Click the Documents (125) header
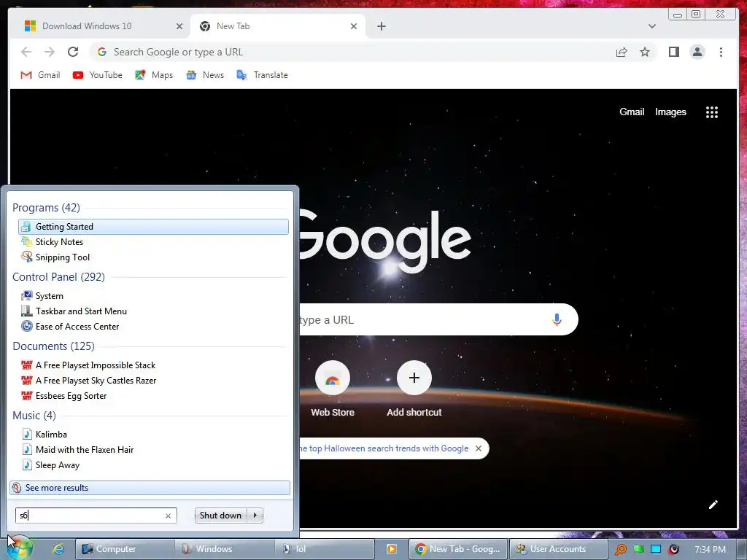This screenshot has height=560, width=747. 53,346
